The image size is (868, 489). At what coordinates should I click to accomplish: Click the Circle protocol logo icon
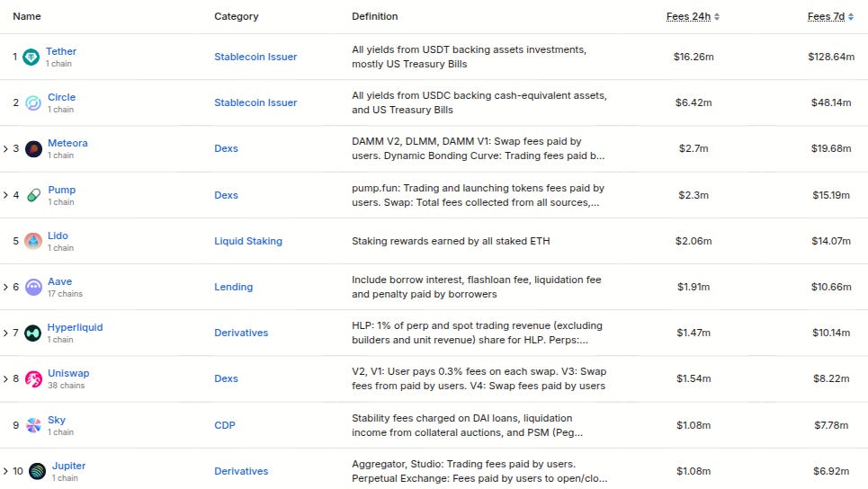tap(33, 102)
